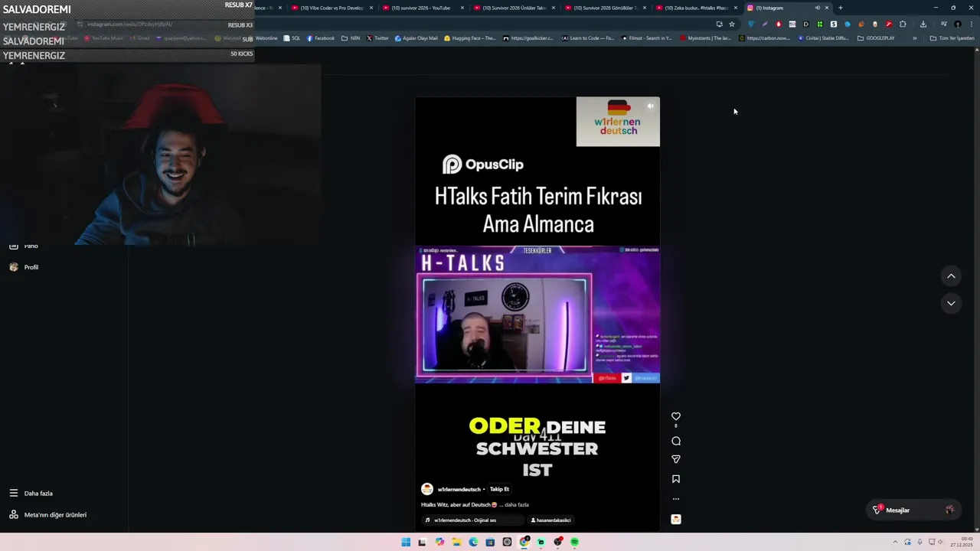
Task: Open taskbar clock and date
Action: pos(961,542)
